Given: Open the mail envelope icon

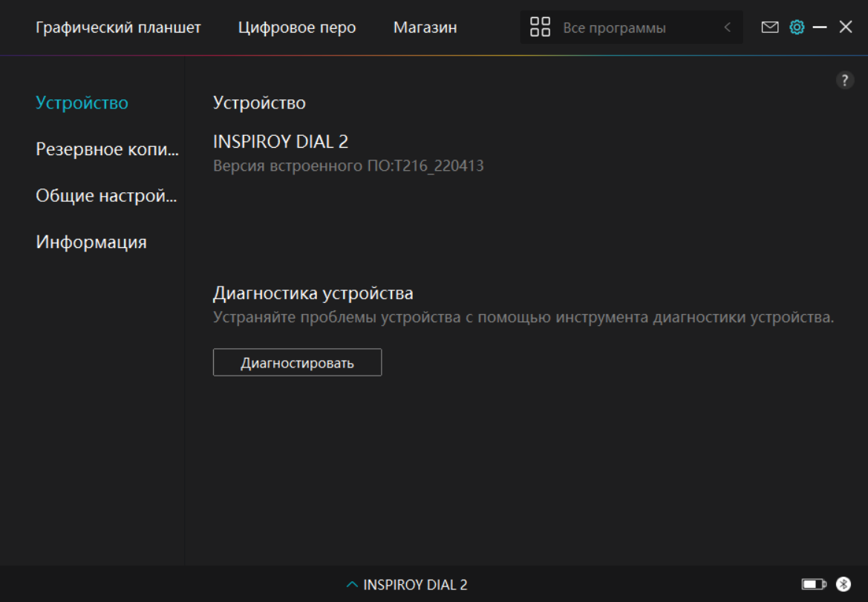Looking at the screenshot, I should tap(770, 27).
